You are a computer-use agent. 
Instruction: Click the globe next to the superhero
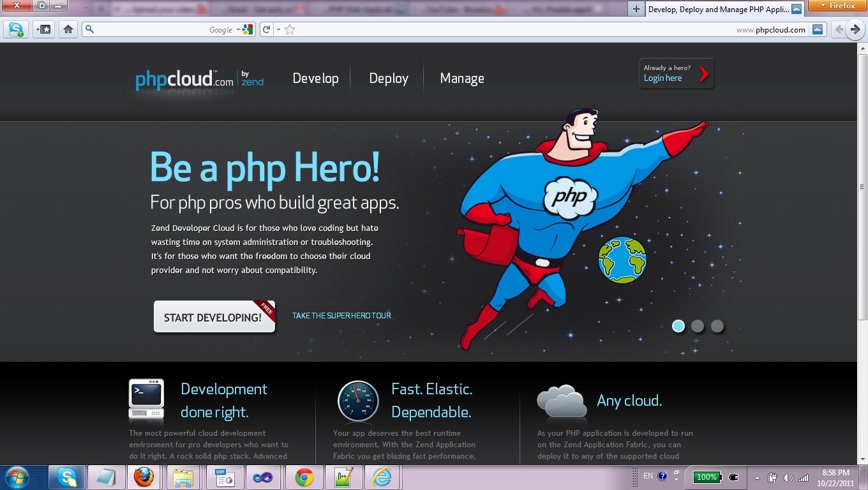point(622,260)
